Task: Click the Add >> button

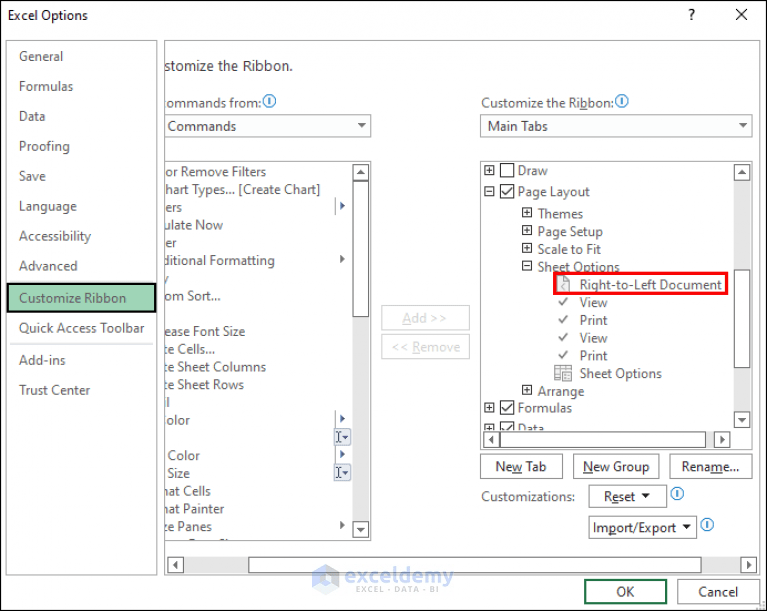Action: [425, 318]
